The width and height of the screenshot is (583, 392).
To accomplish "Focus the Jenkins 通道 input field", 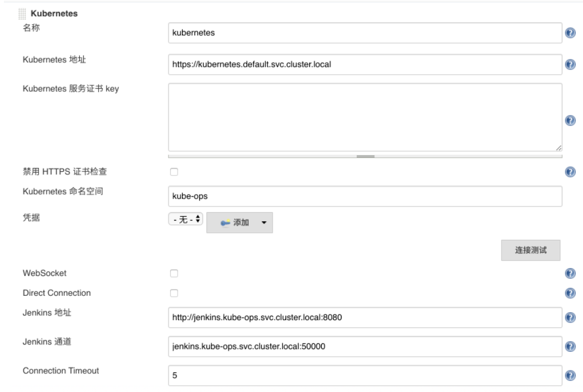I will point(365,346).
